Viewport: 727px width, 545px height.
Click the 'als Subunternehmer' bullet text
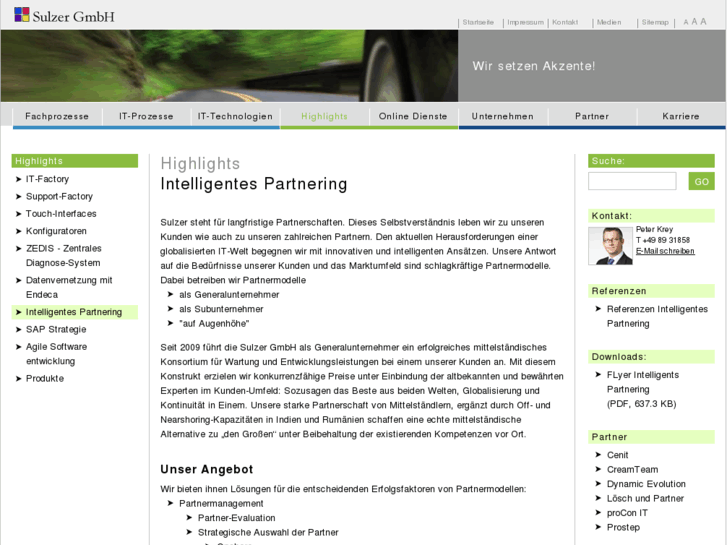click(221, 309)
